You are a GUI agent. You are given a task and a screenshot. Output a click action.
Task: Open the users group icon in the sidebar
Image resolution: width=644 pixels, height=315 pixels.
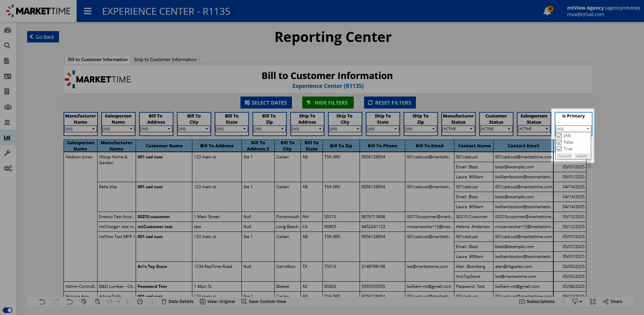click(8, 107)
